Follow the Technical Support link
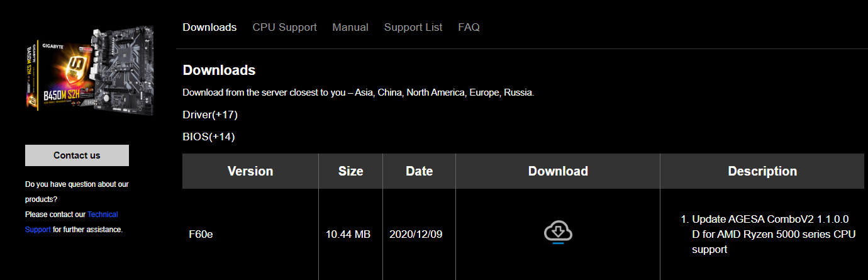Image resolution: width=868 pixels, height=280 pixels. pyautogui.click(x=102, y=215)
